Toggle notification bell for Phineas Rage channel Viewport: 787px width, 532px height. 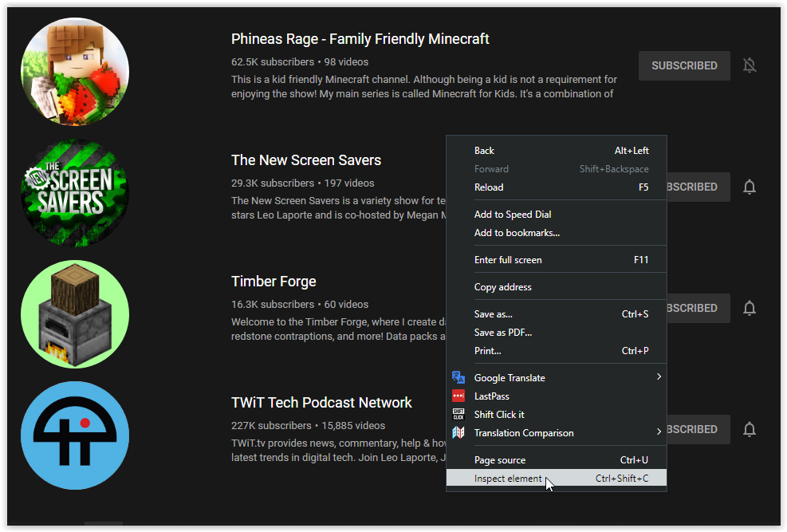(x=750, y=65)
